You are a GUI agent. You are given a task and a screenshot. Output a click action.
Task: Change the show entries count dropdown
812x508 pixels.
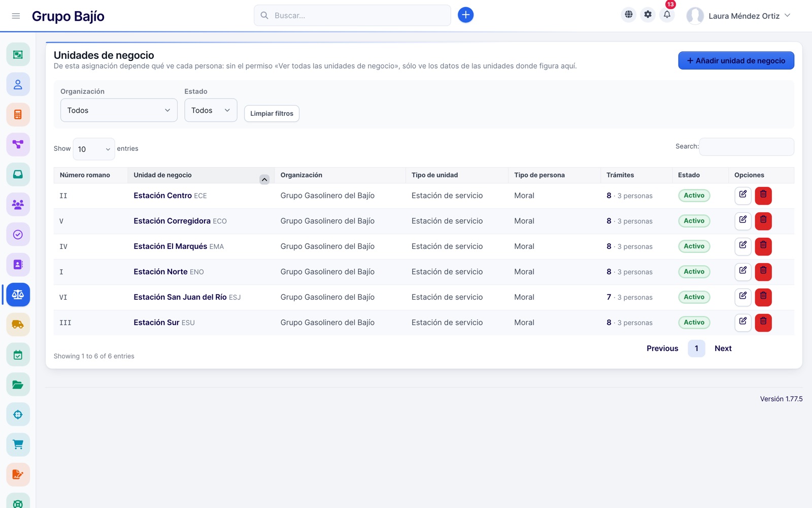coord(94,149)
